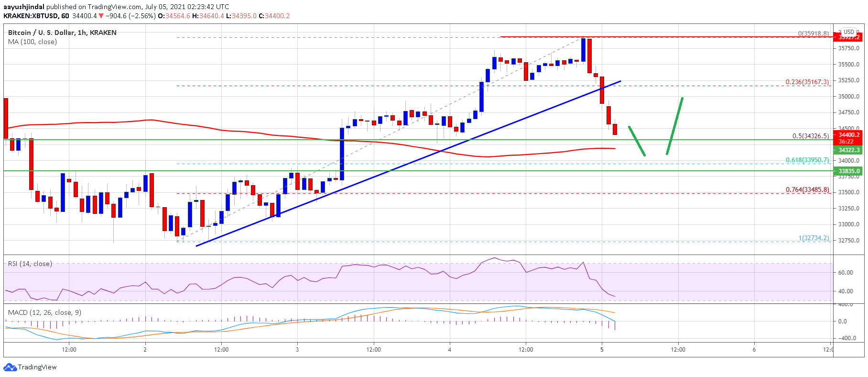
Task: Click the RSI 40.00 axis value
Action: (x=846, y=291)
